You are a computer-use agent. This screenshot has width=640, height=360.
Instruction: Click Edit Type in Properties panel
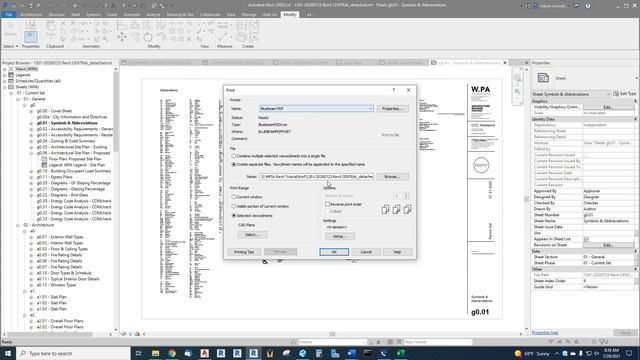[x=625, y=94]
